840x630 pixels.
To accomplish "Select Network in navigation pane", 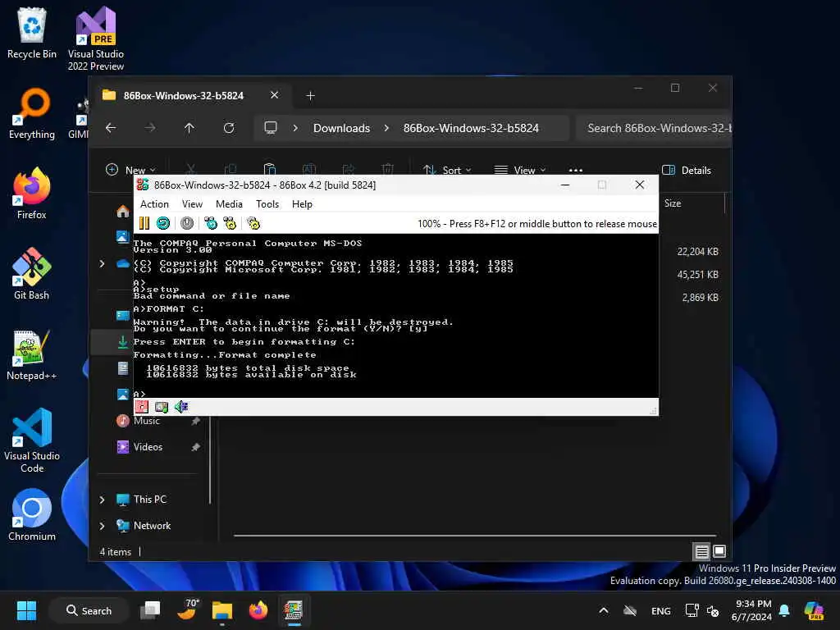I will coord(152,526).
